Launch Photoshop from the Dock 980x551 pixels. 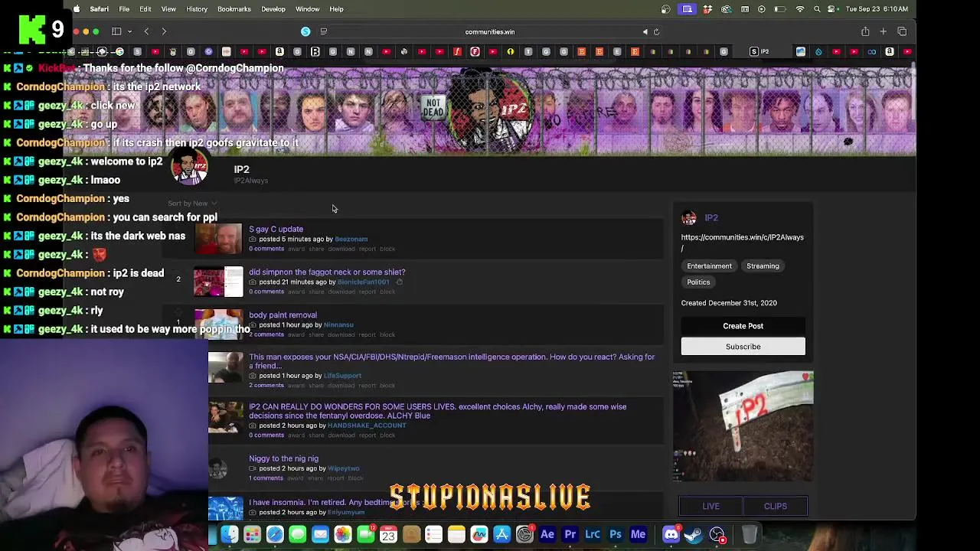(616, 534)
